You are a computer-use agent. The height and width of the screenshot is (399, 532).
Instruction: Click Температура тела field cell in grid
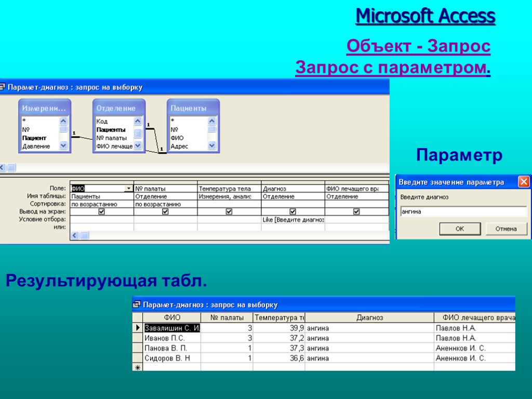[x=229, y=188]
